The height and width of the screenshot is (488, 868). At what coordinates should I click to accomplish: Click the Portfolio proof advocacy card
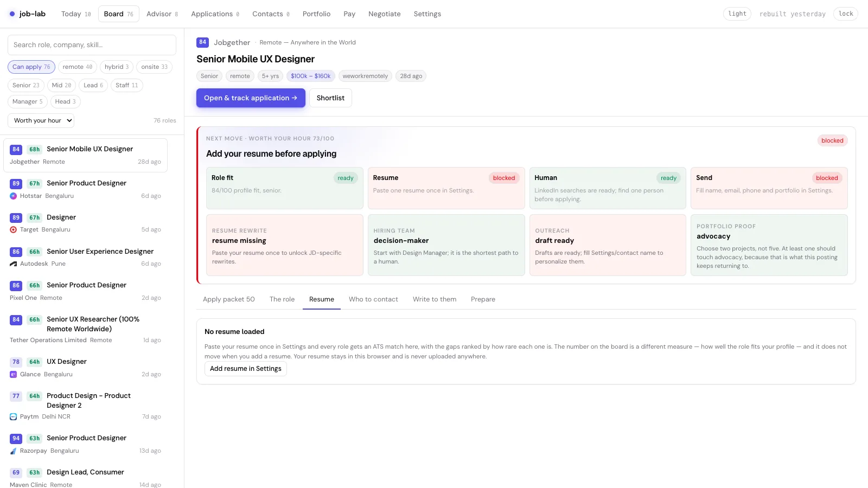pyautogui.click(x=769, y=245)
